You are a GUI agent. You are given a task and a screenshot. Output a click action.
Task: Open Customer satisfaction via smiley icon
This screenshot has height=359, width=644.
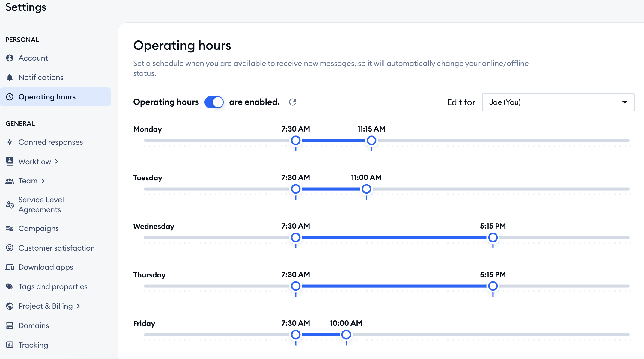click(10, 248)
